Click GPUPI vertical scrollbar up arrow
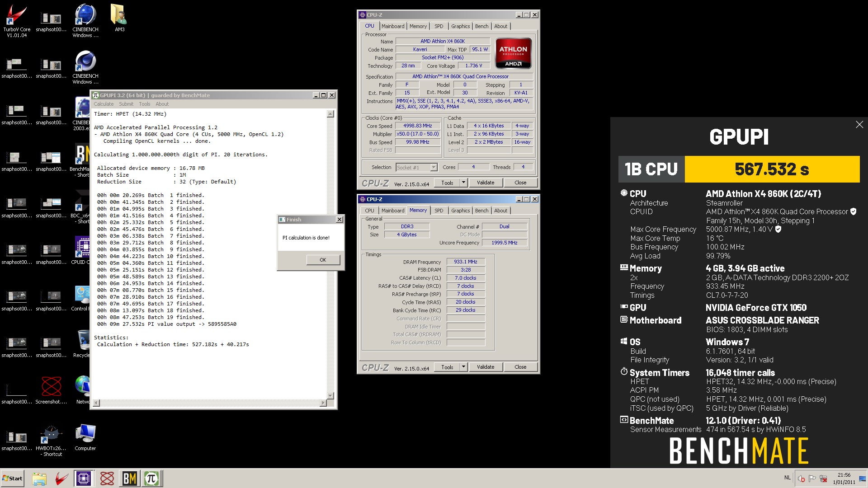 pos(330,114)
